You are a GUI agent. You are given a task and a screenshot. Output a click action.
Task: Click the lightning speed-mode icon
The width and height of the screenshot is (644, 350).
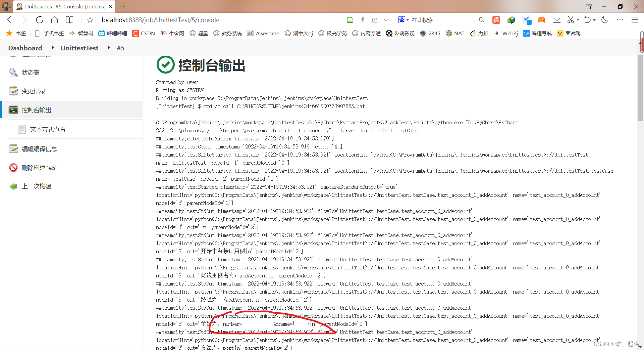tap(363, 20)
